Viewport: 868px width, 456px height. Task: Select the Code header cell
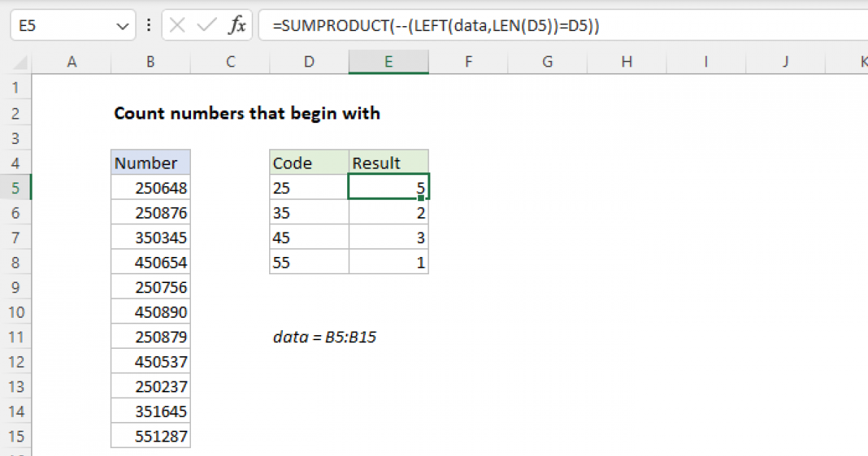click(x=309, y=163)
